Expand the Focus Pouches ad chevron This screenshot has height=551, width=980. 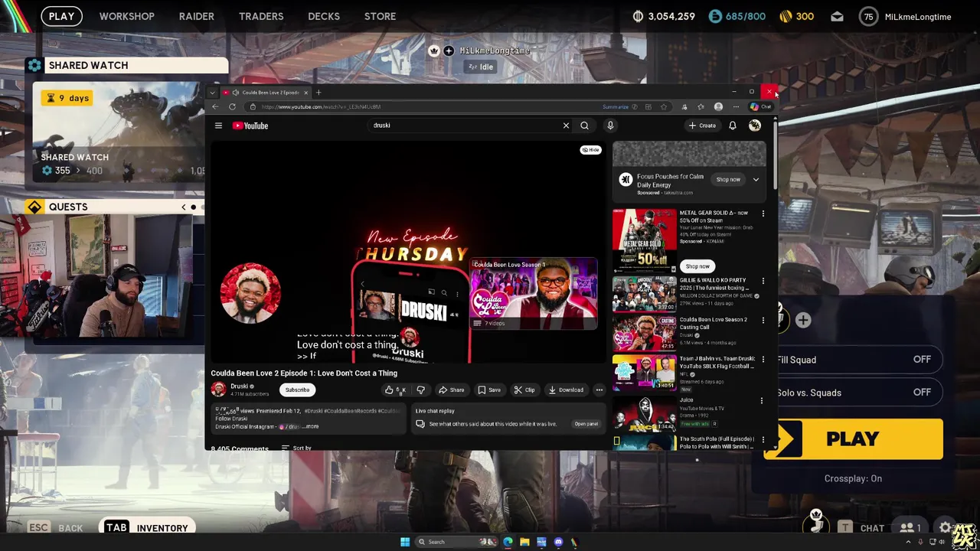756,180
